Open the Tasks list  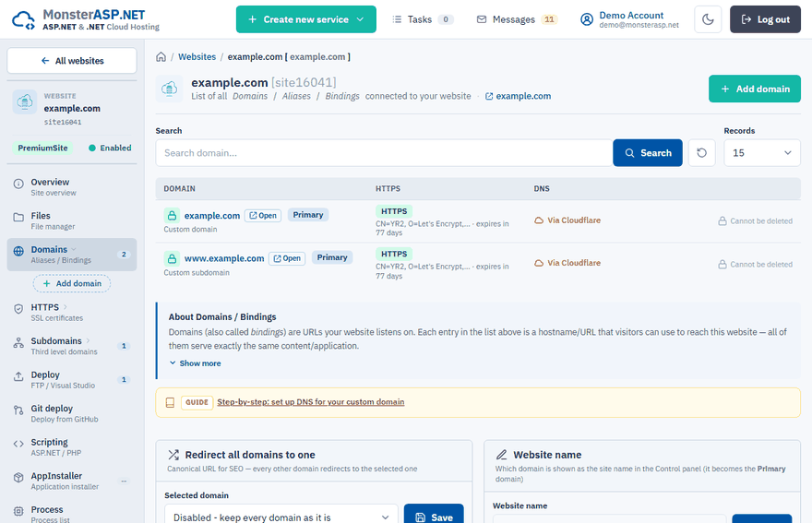tap(423, 19)
